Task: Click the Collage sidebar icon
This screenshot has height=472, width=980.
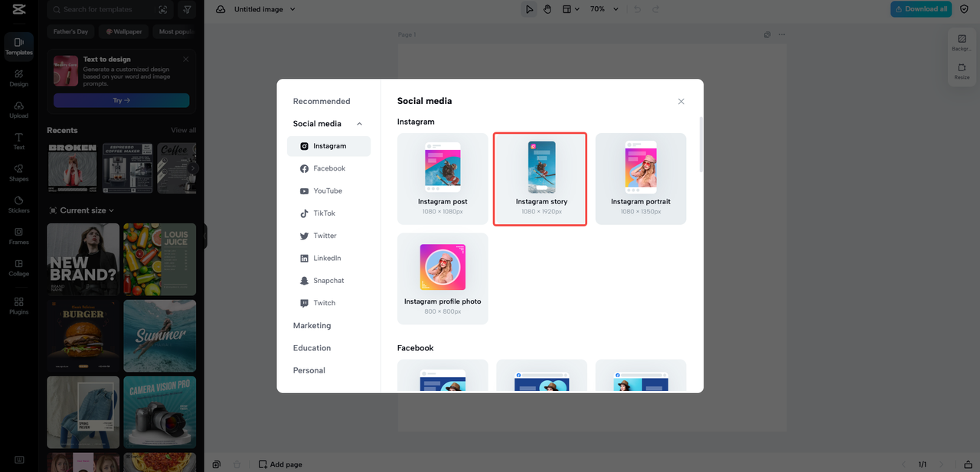Action: point(18,268)
